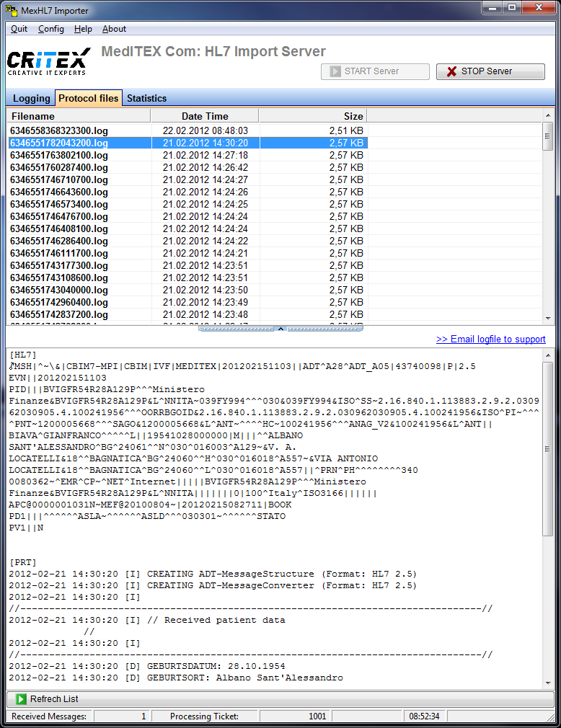
Task: Click the PV1||N line in log
Action: [26, 528]
